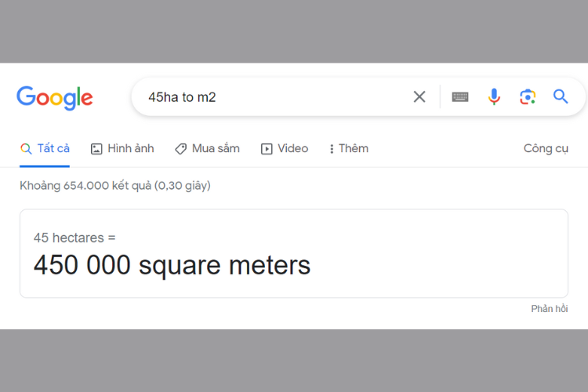This screenshot has height=392, width=588.
Task: Open the Hình ảnh results tab
Action: pos(130,148)
